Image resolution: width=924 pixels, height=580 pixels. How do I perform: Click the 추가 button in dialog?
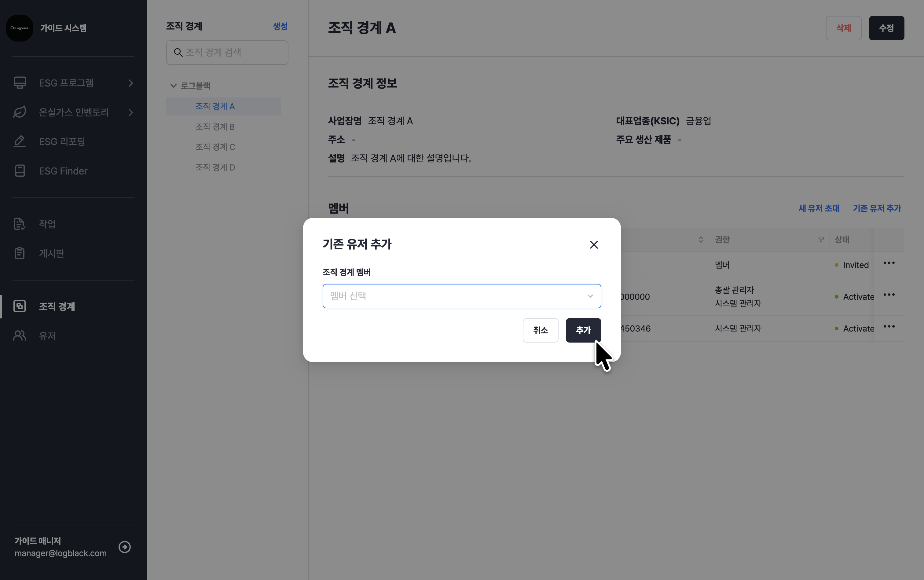pos(583,330)
